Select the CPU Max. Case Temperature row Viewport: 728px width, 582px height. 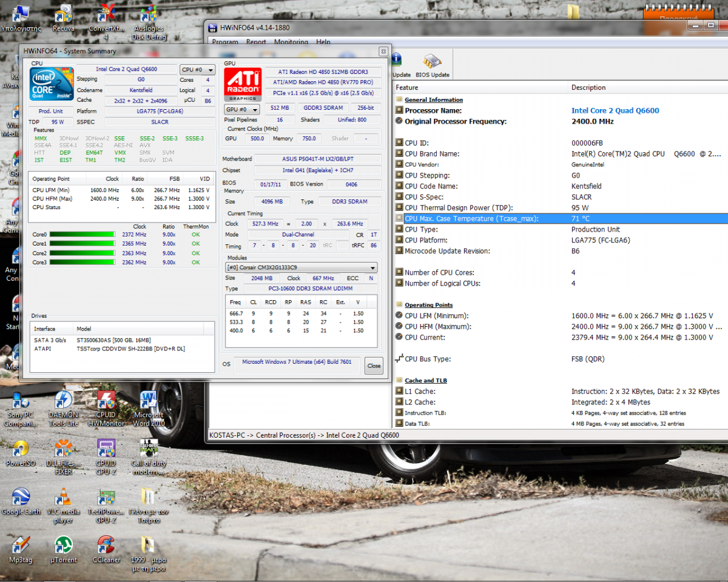[561, 218]
